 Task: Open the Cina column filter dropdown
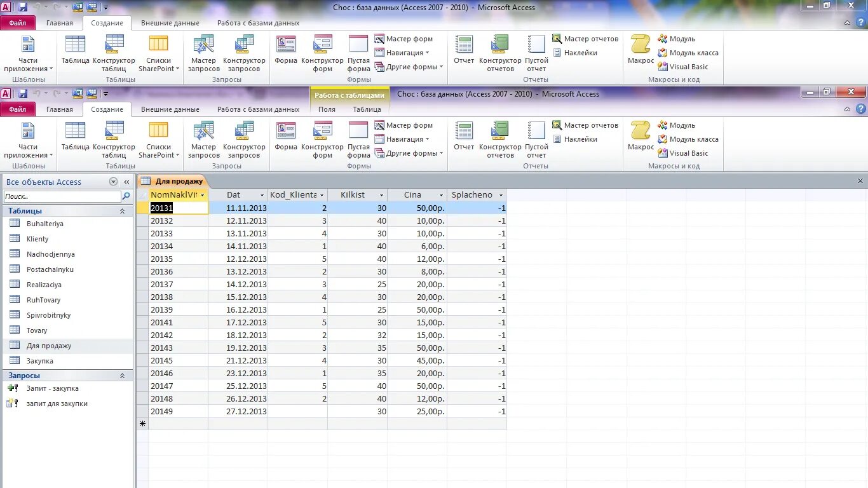(x=441, y=195)
